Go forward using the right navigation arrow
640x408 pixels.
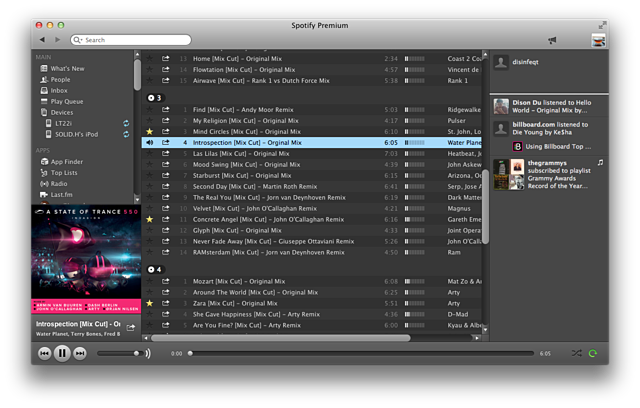(58, 40)
